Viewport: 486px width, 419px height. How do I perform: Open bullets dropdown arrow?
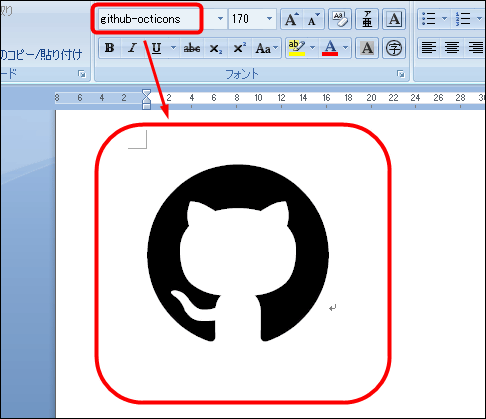[x=444, y=19]
